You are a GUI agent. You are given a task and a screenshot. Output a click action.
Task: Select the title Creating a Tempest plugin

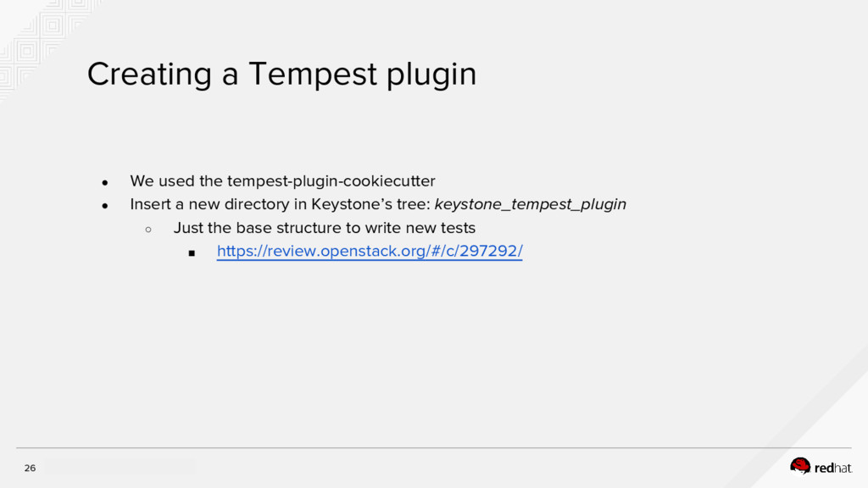pos(281,75)
